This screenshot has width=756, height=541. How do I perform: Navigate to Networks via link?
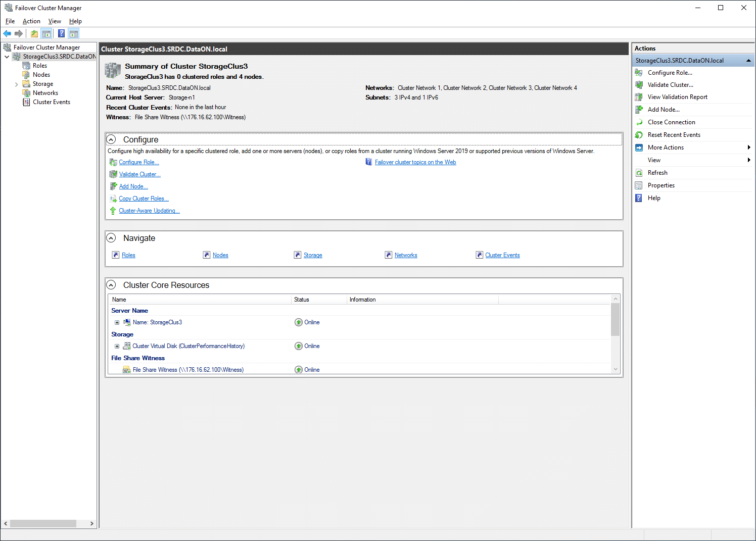click(406, 255)
